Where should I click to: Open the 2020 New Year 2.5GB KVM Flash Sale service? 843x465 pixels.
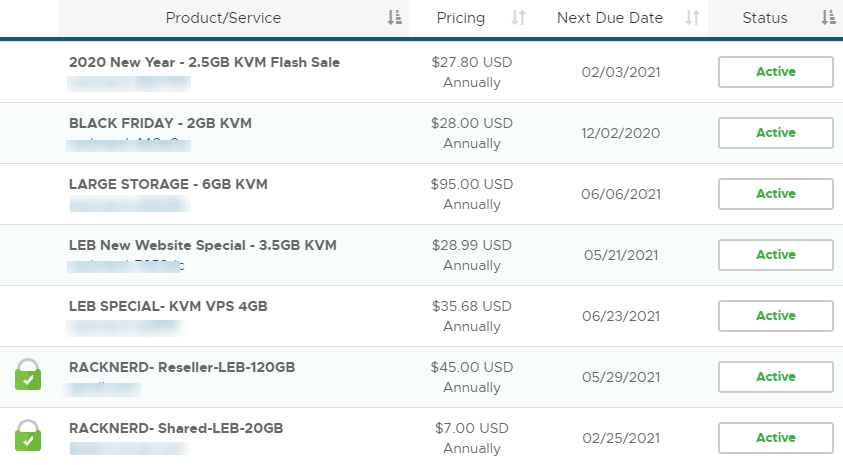[204, 62]
